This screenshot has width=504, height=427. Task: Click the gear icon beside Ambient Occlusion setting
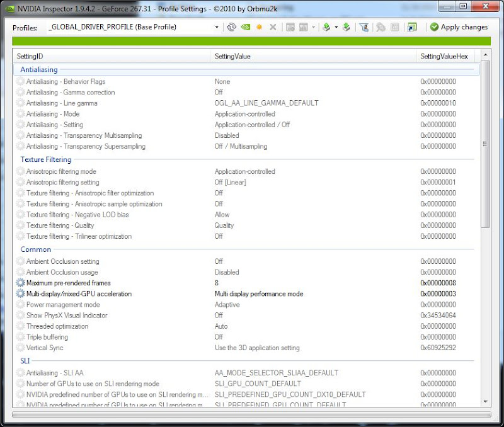pyautogui.click(x=20, y=261)
